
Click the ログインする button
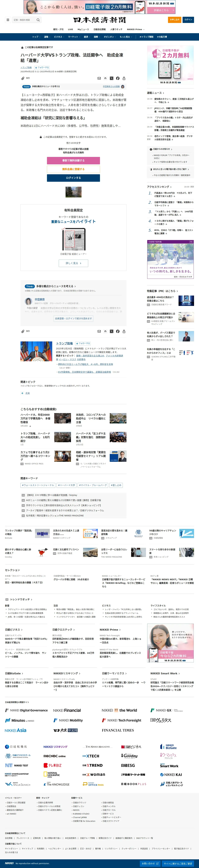73,178
